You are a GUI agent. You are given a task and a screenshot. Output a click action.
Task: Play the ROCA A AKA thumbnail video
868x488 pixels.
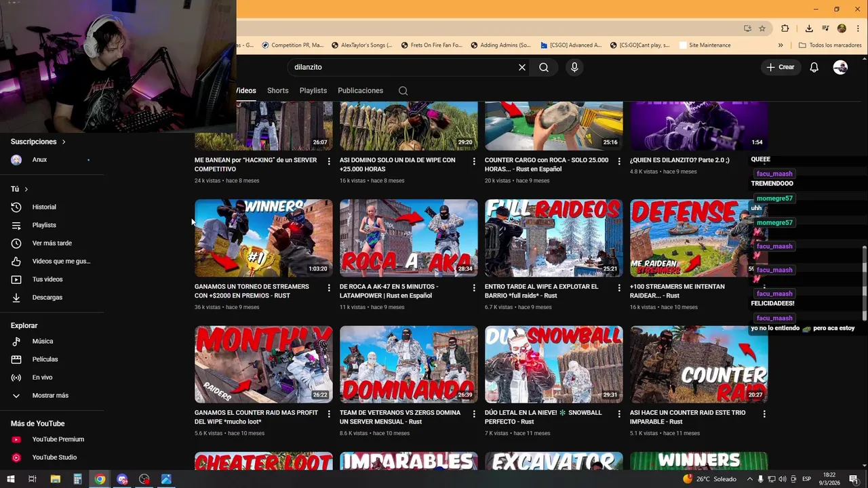coord(408,238)
